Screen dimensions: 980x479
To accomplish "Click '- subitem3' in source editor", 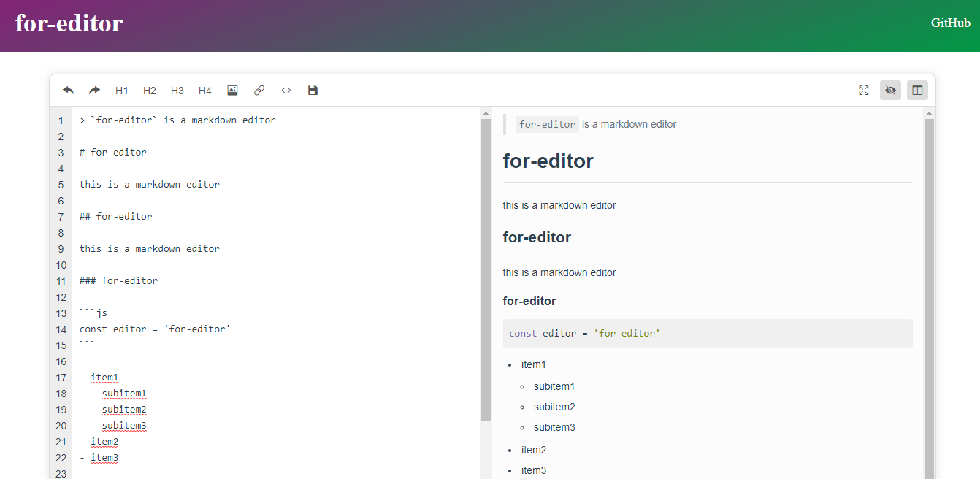I will coord(119,426).
